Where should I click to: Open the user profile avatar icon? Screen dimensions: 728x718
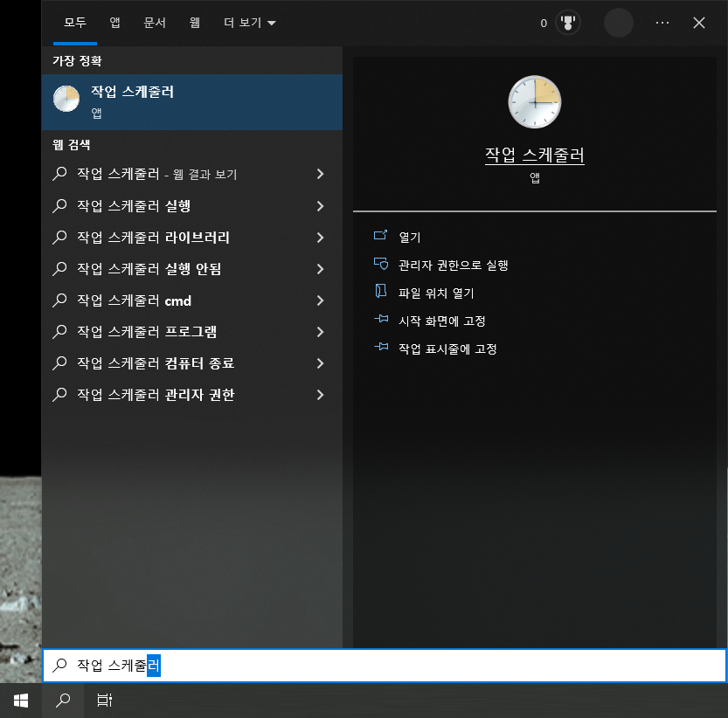(x=619, y=23)
